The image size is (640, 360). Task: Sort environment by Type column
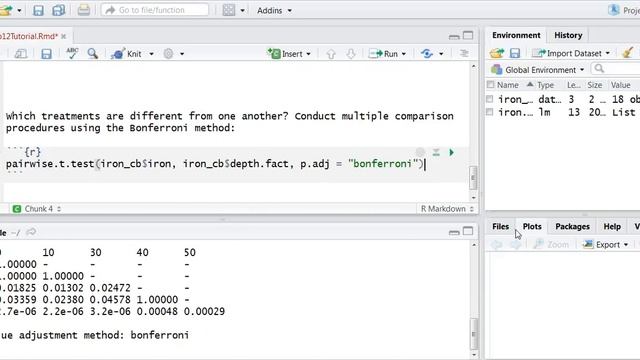[x=545, y=85]
